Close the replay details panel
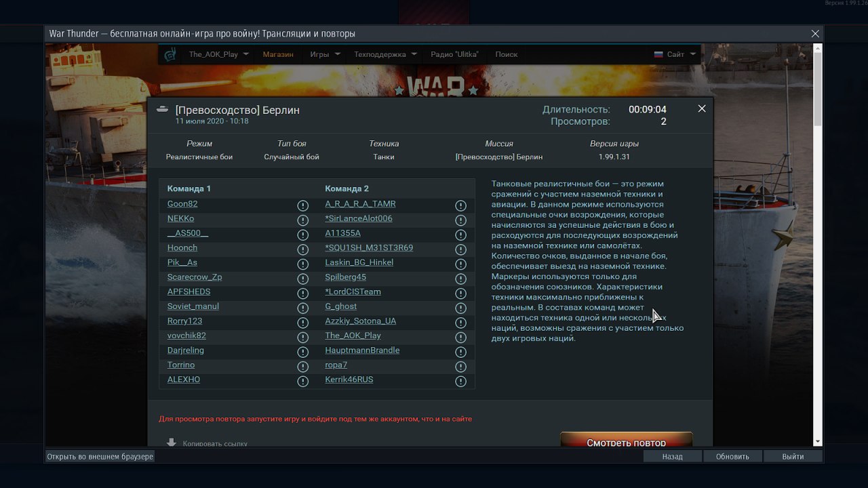 point(702,108)
